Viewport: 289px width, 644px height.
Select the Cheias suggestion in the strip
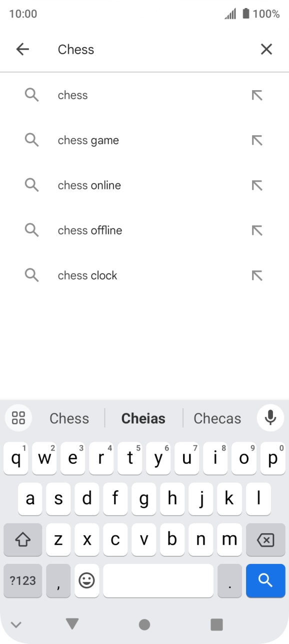[143, 418]
